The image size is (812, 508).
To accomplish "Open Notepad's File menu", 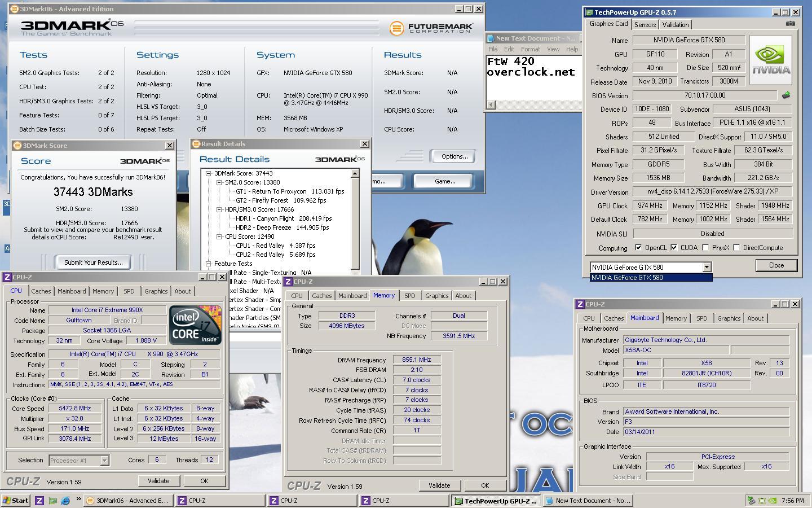I will point(493,49).
